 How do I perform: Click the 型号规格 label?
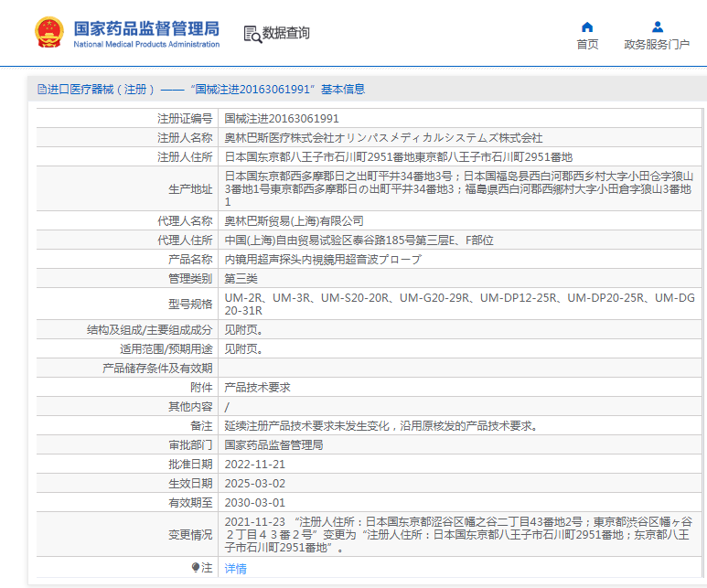pyautogui.click(x=190, y=304)
